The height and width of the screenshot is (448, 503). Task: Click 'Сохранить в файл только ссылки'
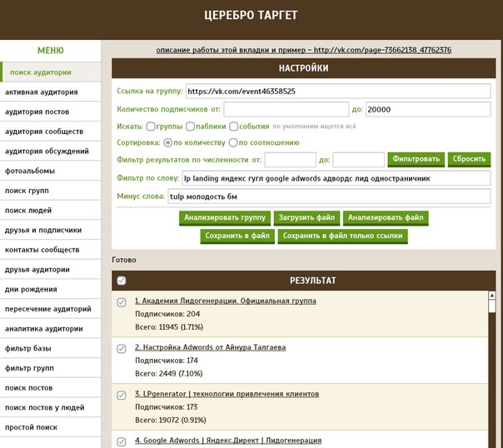pos(342,236)
